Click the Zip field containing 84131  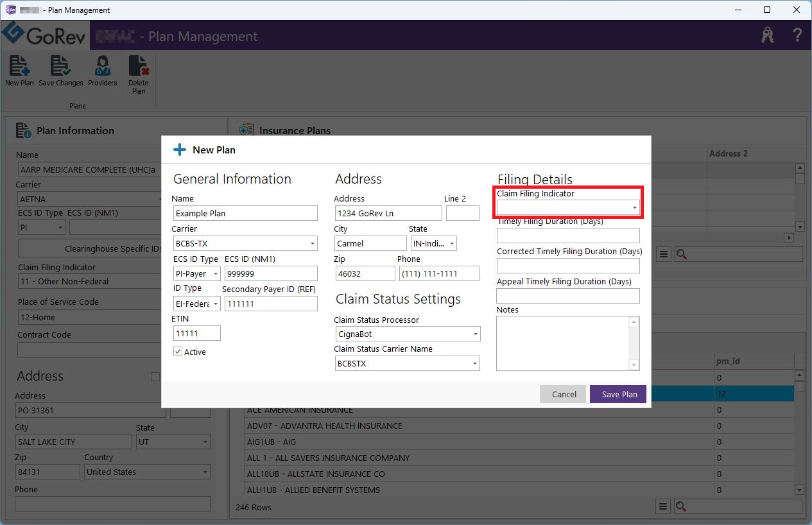pyautogui.click(x=48, y=472)
